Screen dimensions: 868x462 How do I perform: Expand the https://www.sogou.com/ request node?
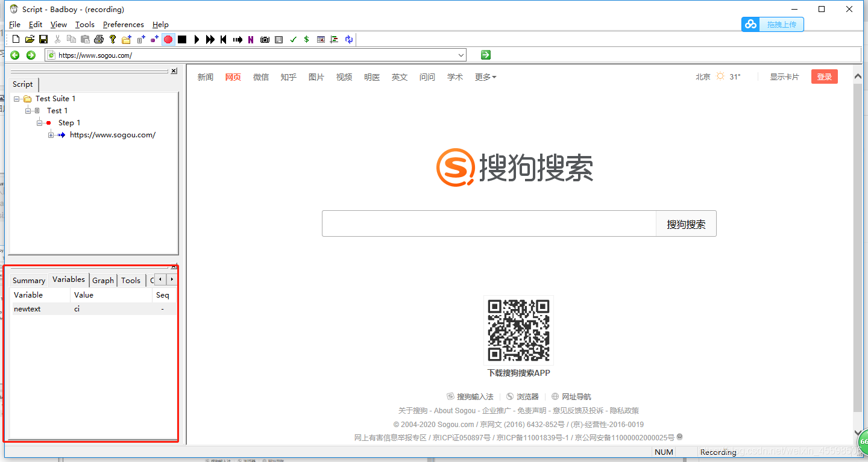click(51, 135)
